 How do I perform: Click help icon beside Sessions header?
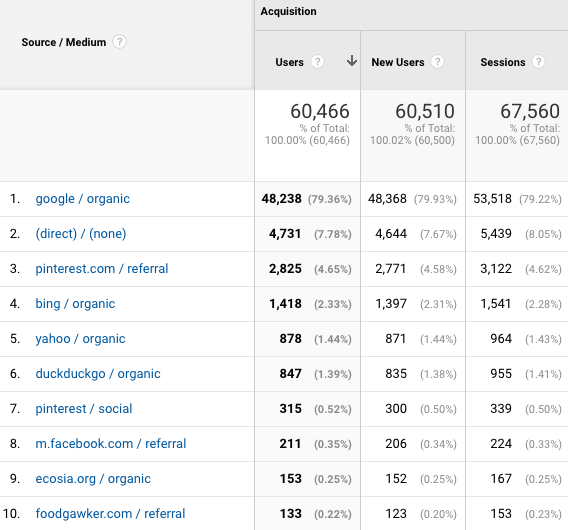(538, 62)
